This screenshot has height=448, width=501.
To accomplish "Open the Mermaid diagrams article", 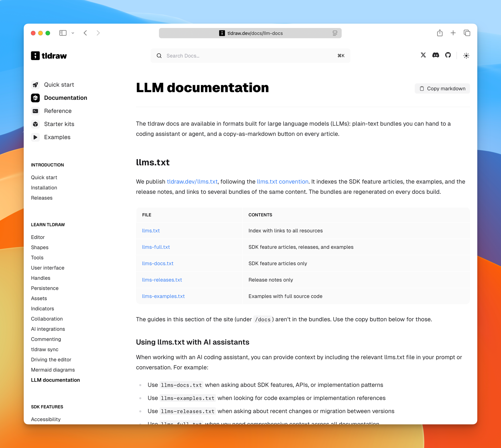I will 53,370.
